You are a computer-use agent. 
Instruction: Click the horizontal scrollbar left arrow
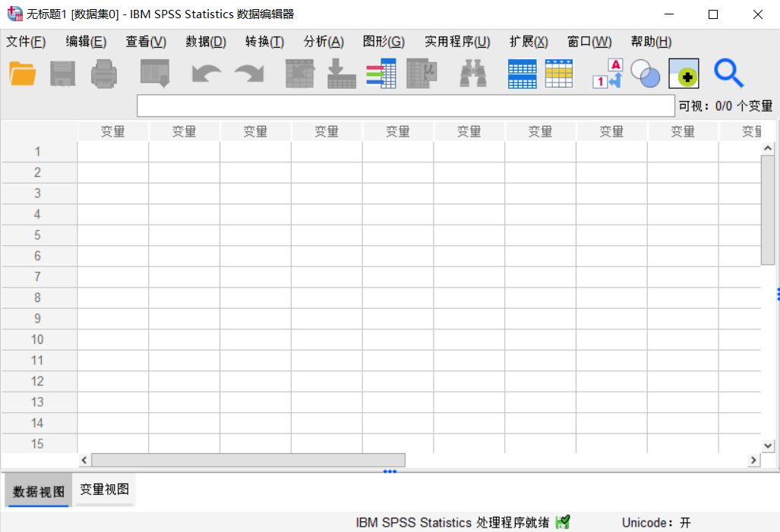pyautogui.click(x=84, y=460)
